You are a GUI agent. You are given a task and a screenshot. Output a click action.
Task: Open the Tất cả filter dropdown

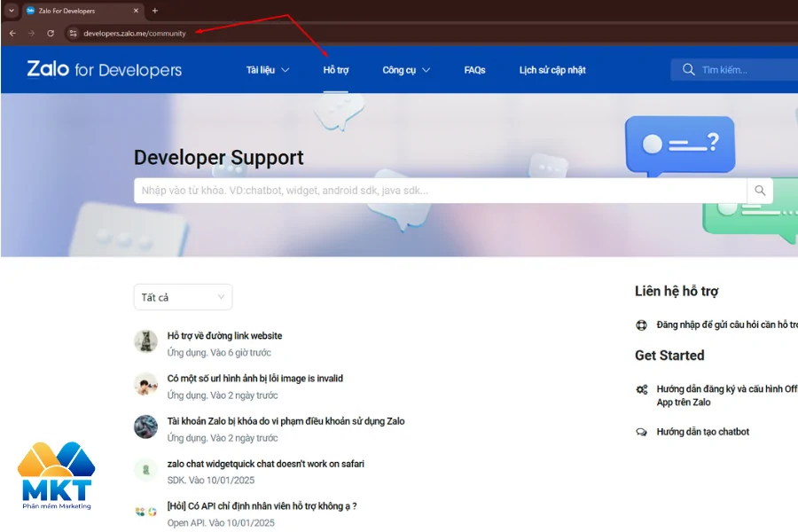pos(184,297)
